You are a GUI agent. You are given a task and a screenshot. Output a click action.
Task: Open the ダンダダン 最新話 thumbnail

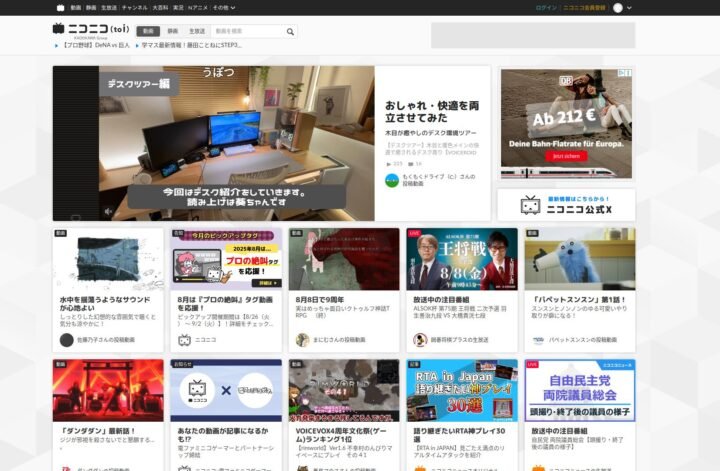pyautogui.click(x=108, y=391)
